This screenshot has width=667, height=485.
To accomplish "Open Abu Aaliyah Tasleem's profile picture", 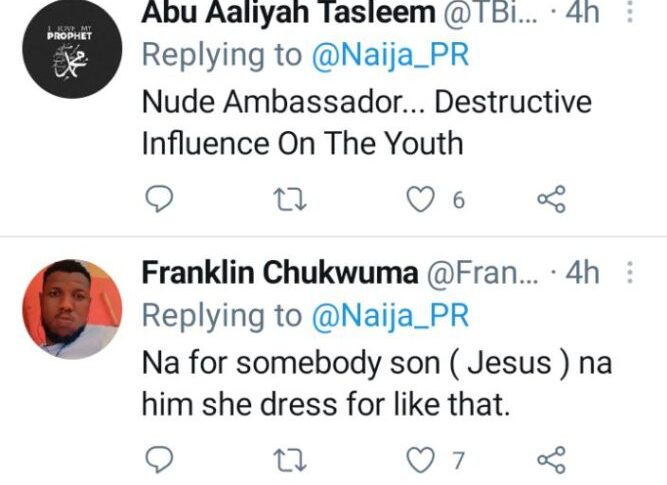I will pyautogui.click(x=72, y=46).
